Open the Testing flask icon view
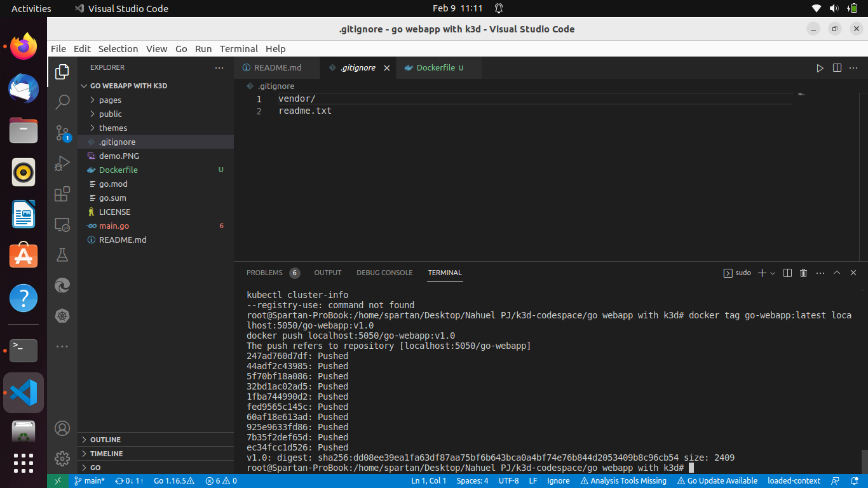This screenshot has width=868, height=488. (62, 255)
